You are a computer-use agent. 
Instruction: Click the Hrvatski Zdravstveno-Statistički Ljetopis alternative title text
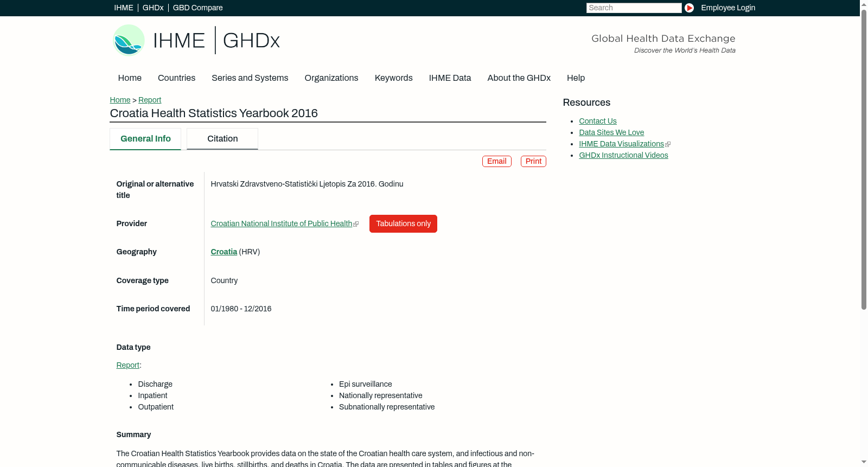(x=307, y=184)
